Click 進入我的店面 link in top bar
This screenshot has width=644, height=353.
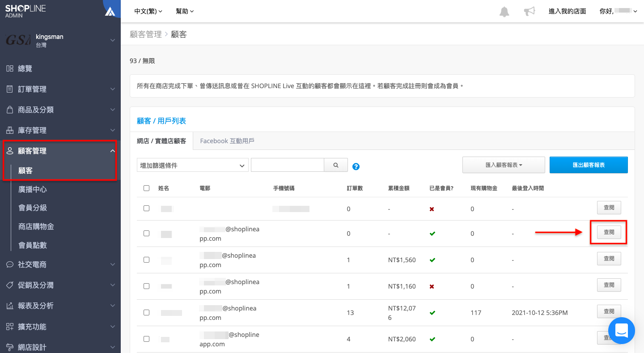coord(567,11)
